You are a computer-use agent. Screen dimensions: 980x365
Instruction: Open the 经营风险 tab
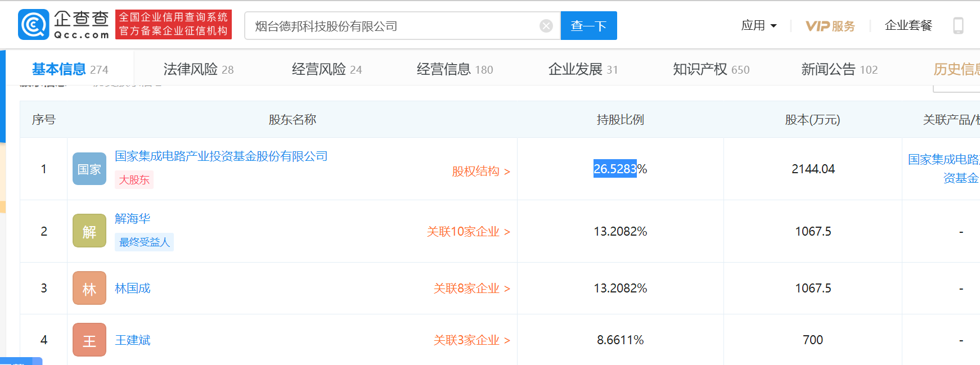(326, 69)
